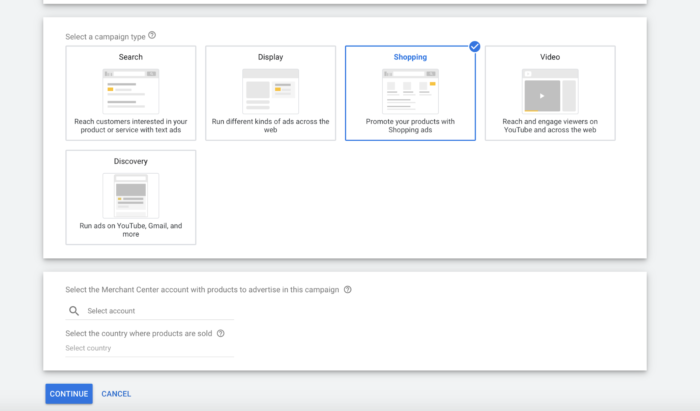This screenshot has height=411, width=700.
Task: Click the magnifier icon in account field
Action: click(73, 311)
